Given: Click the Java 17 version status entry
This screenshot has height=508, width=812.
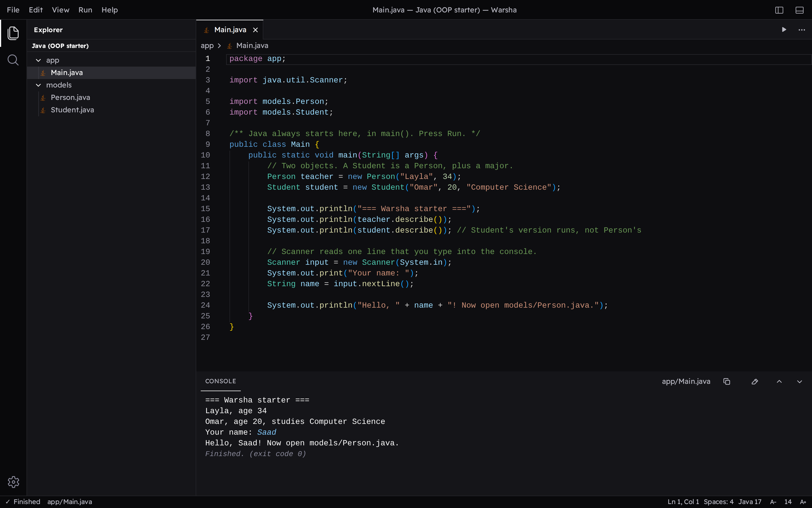Looking at the screenshot, I should click(750, 502).
